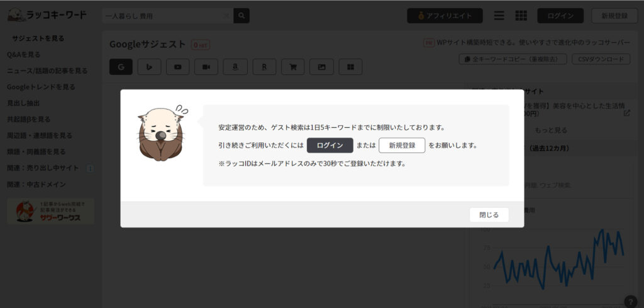Screen dimensions: 644x308
Task: Select the Rakuten suggest source icon
Action: click(x=264, y=67)
